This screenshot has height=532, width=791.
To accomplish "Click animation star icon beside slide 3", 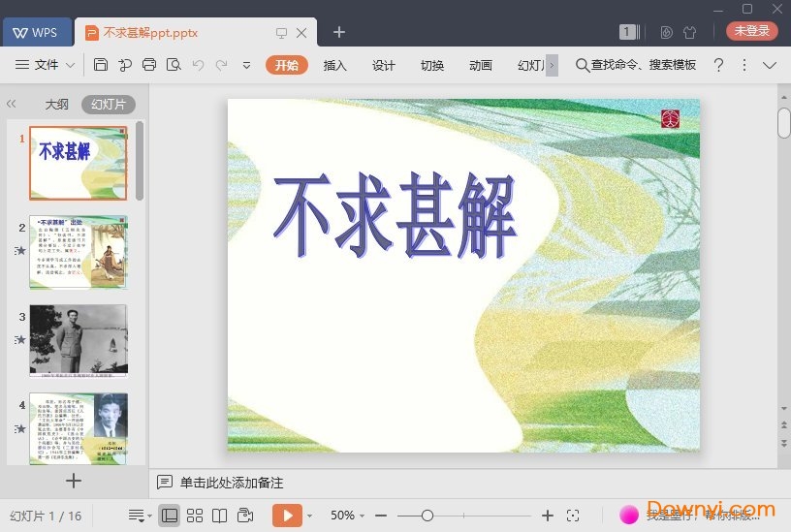I will tap(19, 339).
